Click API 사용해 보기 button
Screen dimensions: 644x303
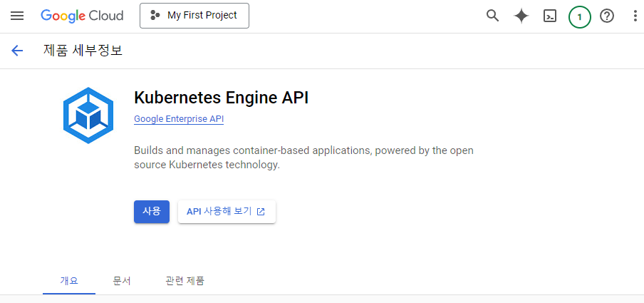227,212
